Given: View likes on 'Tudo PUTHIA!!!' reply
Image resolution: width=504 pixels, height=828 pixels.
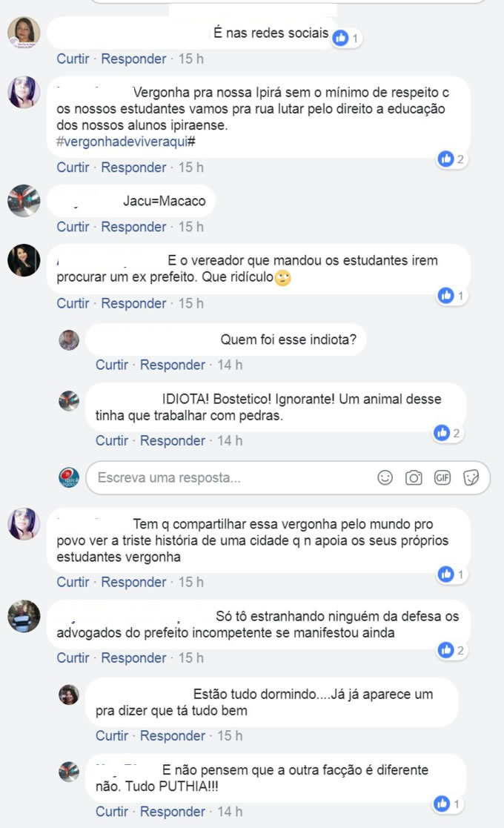Looking at the screenshot, I should [447, 804].
